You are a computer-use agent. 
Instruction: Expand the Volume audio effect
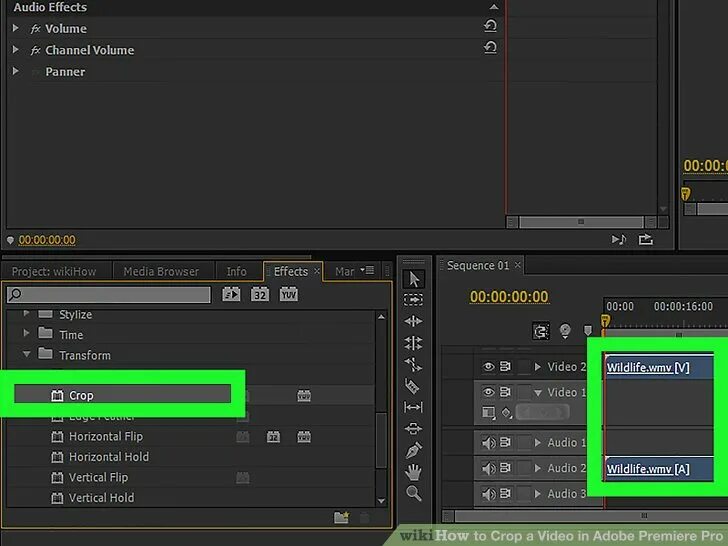pyautogui.click(x=15, y=28)
